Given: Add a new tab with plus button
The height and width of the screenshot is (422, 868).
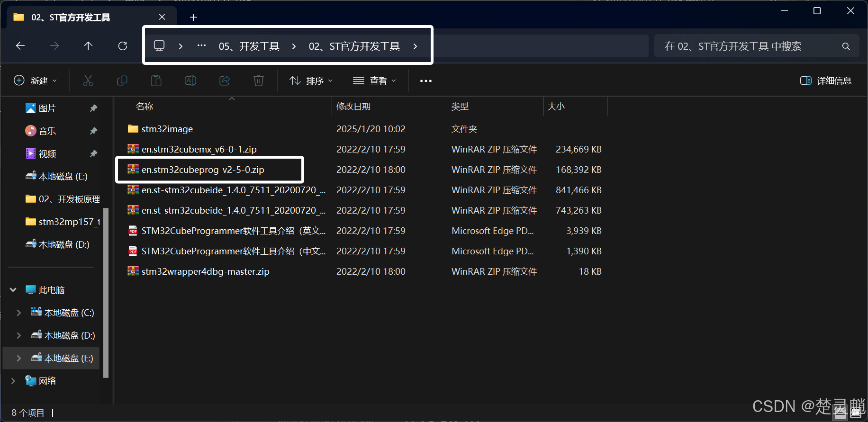Looking at the screenshot, I should point(193,18).
